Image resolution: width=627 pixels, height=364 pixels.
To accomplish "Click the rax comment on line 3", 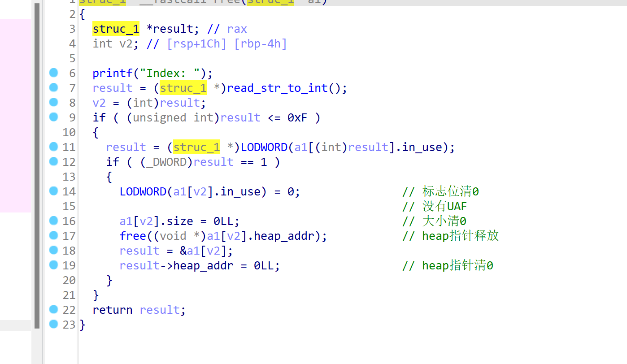I will [x=227, y=29].
